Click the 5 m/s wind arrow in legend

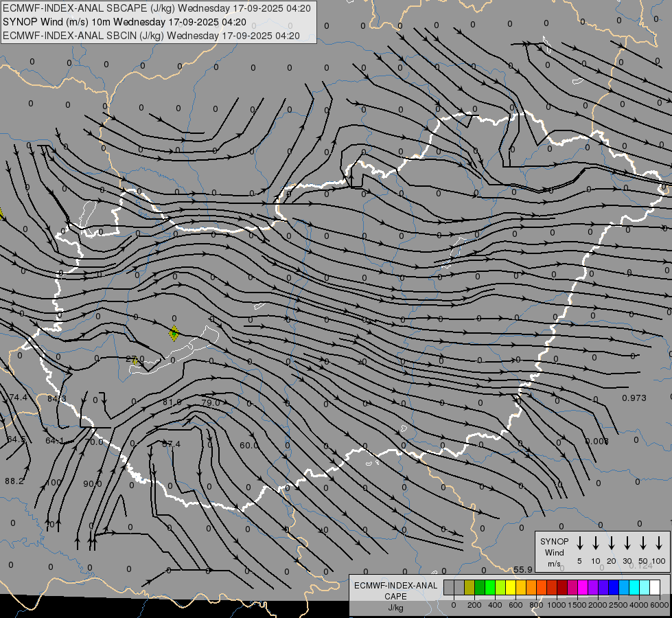579,543
